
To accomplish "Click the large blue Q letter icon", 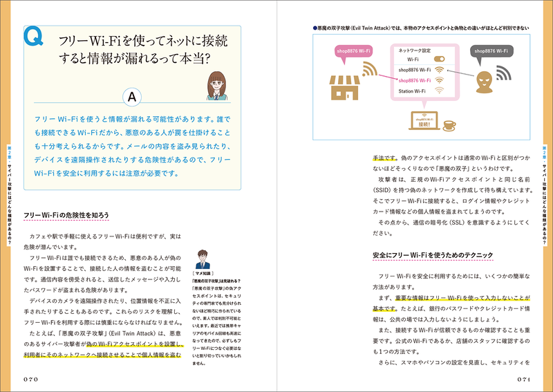I will tap(33, 37).
